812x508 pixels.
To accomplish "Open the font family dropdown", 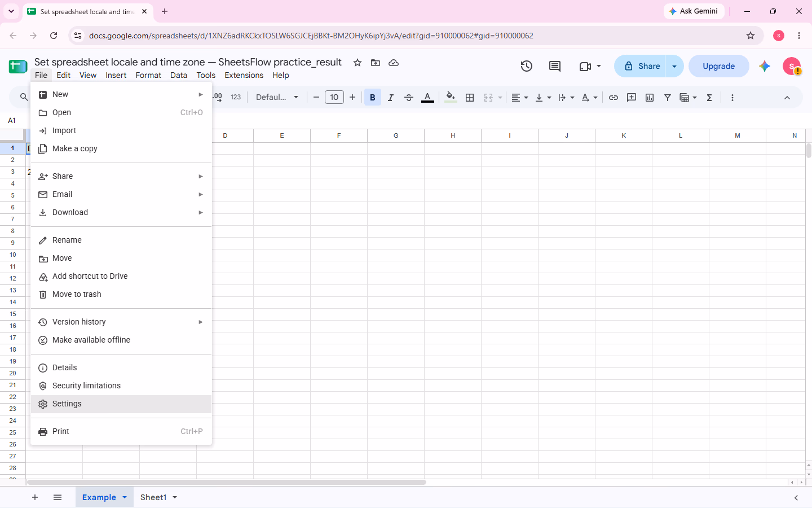I will 277,98.
